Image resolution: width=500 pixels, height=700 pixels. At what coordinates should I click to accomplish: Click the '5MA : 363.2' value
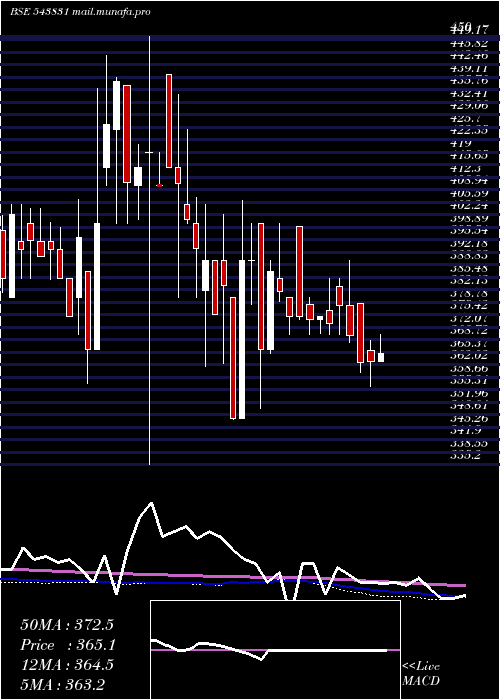coord(63,684)
